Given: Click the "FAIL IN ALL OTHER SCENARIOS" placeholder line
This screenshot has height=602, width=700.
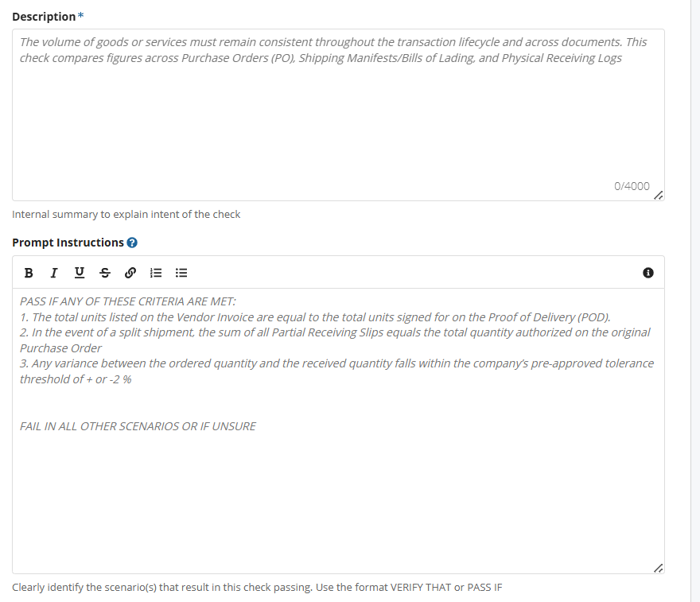Looking at the screenshot, I should click(x=138, y=426).
